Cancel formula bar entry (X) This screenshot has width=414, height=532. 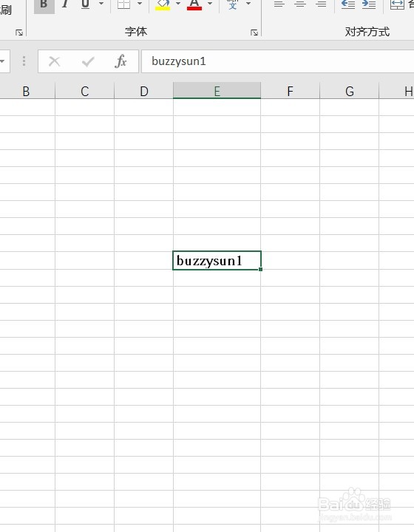coord(54,61)
